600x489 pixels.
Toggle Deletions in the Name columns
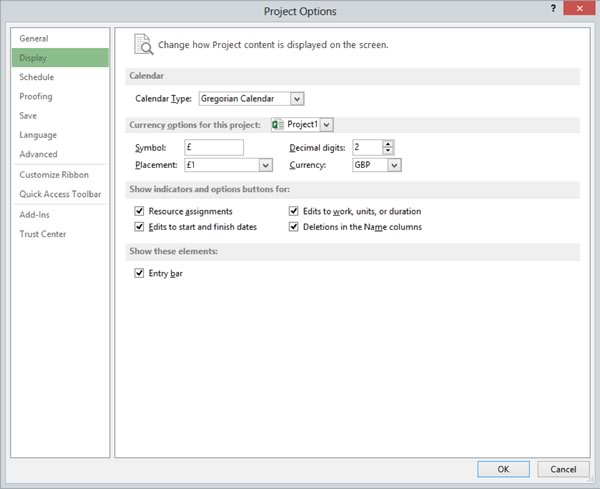point(294,227)
